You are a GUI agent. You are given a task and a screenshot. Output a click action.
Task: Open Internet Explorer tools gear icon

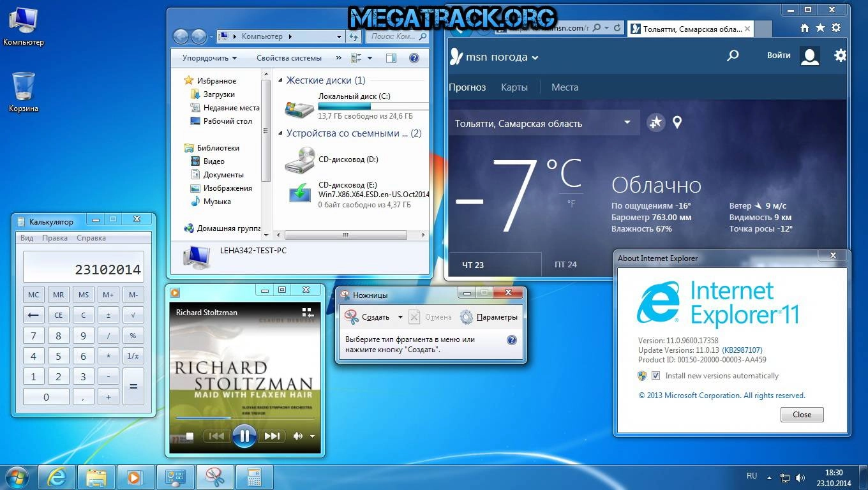pyautogui.click(x=836, y=28)
